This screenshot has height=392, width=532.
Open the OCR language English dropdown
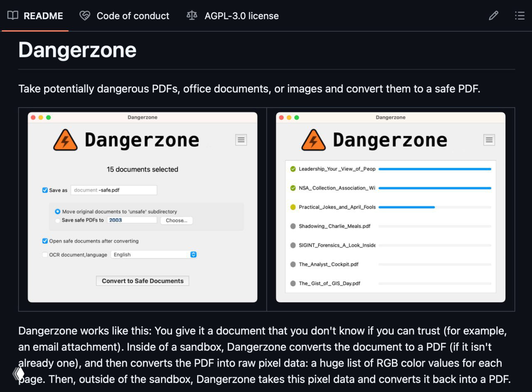pos(153,255)
